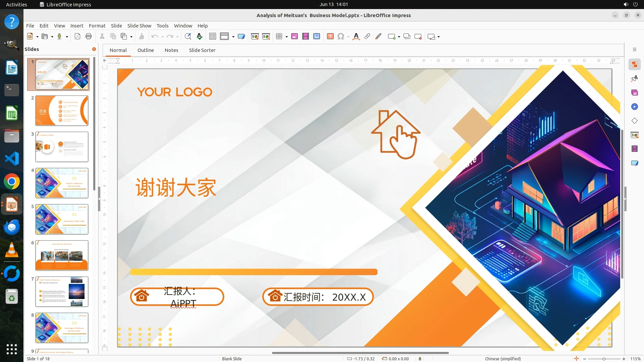Open Thunderbird from the Ubuntu dock
This screenshot has height=362, width=644.
click(12, 228)
